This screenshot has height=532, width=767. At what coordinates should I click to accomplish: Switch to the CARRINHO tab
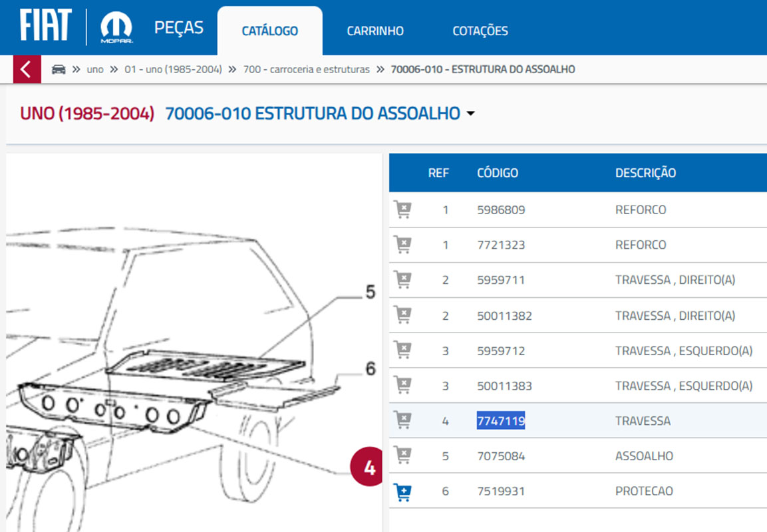pyautogui.click(x=375, y=31)
